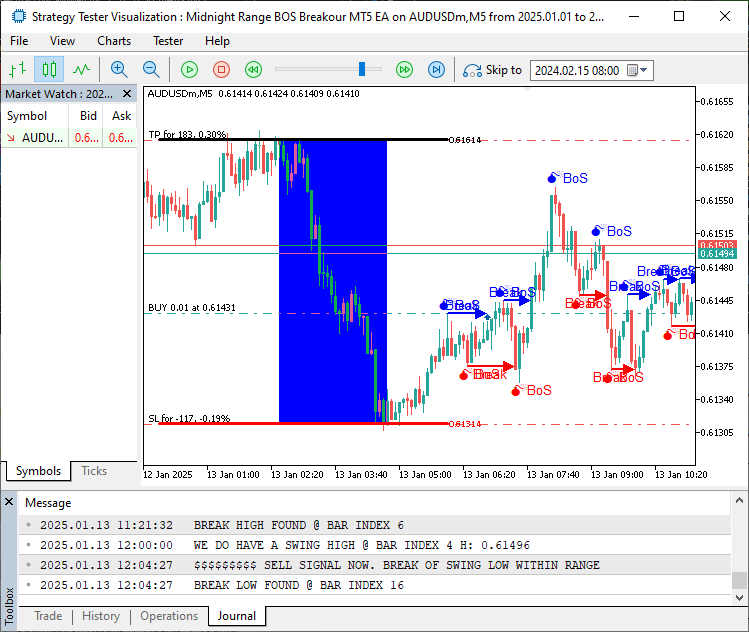Open the Skip to date dropdown
749x632 pixels.
point(644,70)
